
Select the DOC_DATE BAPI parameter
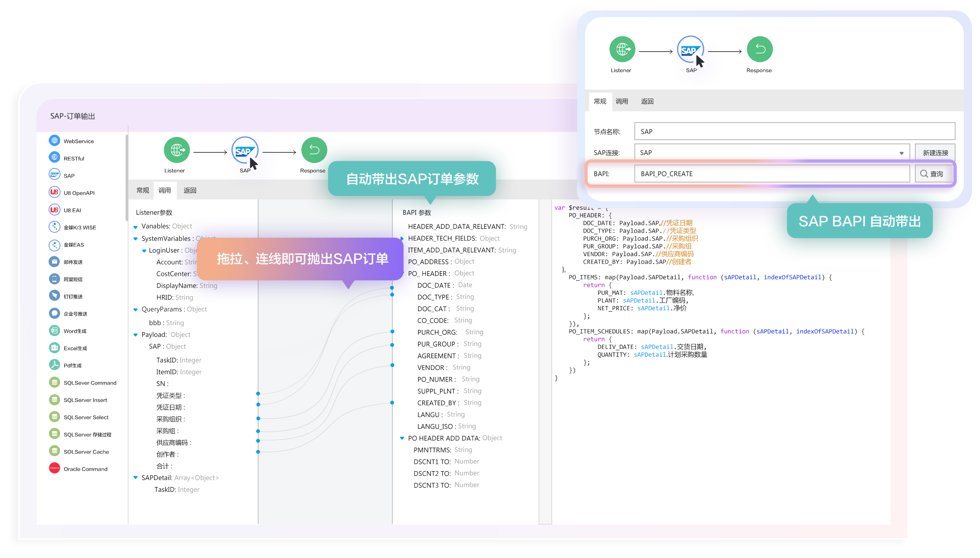pos(444,285)
